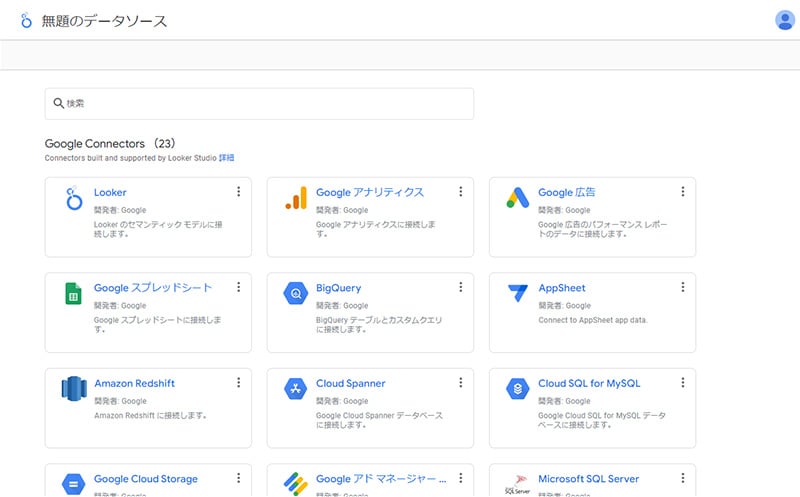Click 'Connect to AppSheet app data.' description
This screenshot has width=800, height=497.
593,320
